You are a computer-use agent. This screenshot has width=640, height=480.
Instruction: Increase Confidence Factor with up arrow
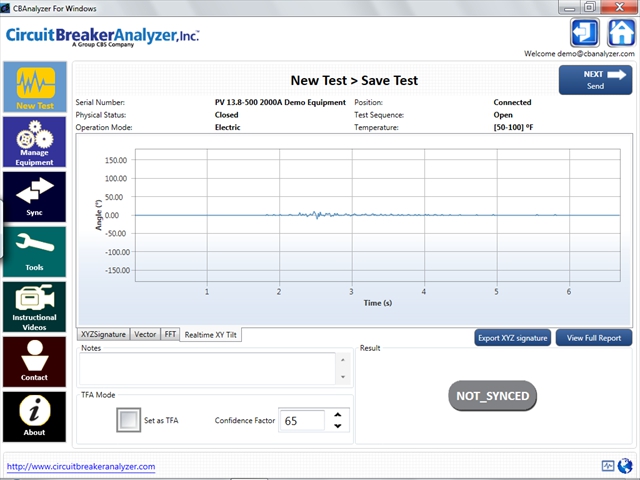(338, 415)
